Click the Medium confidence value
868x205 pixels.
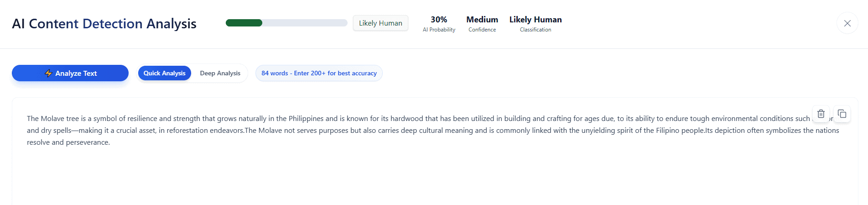(x=482, y=20)
